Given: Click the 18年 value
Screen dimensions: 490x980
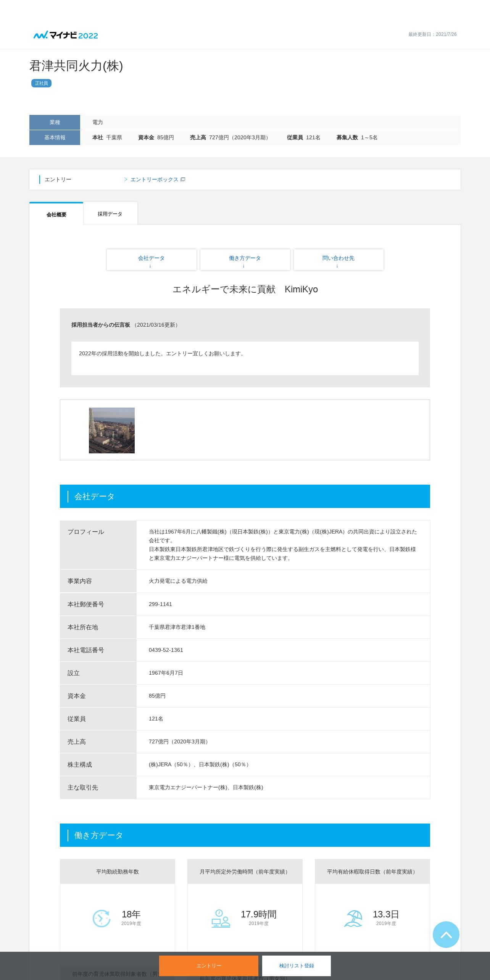Looking at the screenshot, I should 131,914.
